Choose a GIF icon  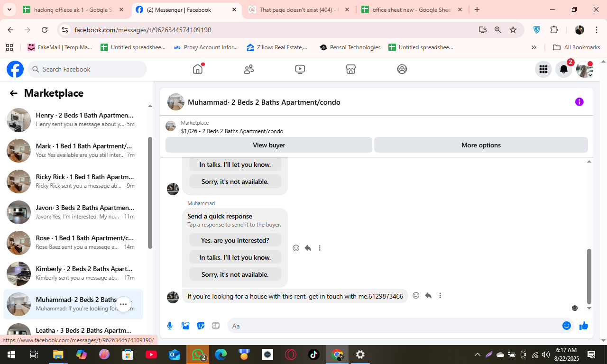pos(216,326)
